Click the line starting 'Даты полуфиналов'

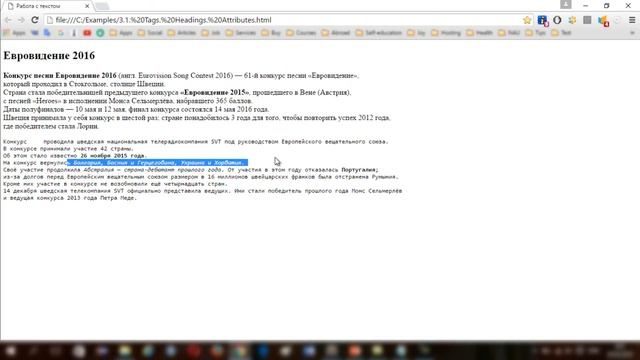click(136, 109)
